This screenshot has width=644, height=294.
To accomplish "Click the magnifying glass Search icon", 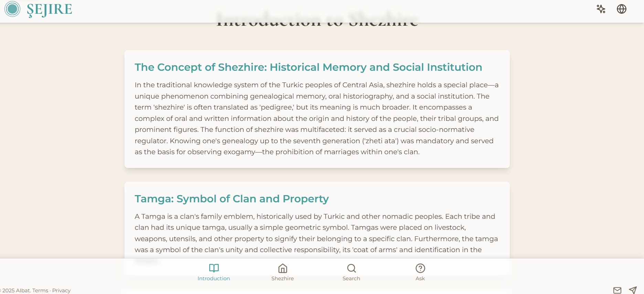I will click(351, 268).
